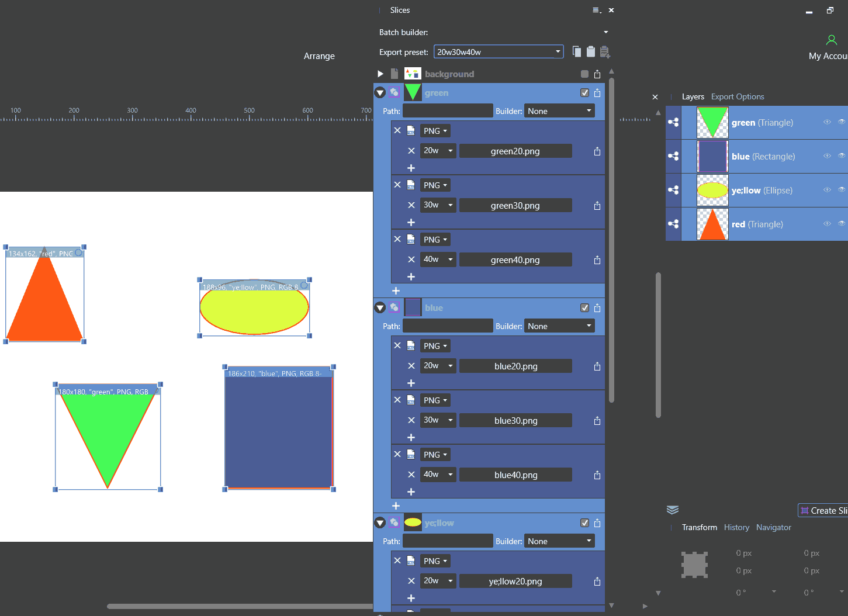
Task: Expand the background slice
Action: 380,74
